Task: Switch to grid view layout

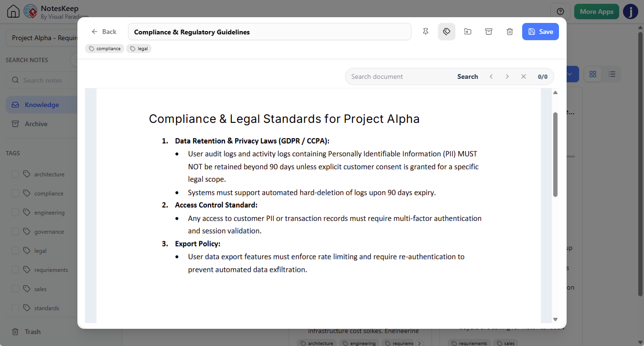Action: click(593, 75)
